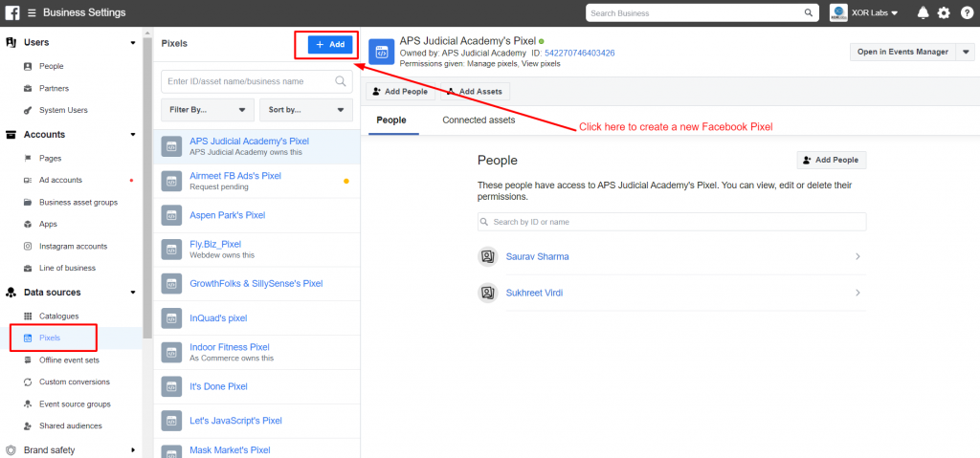
Task: Click the Partners briefcase icon
Action: [28, 88]
